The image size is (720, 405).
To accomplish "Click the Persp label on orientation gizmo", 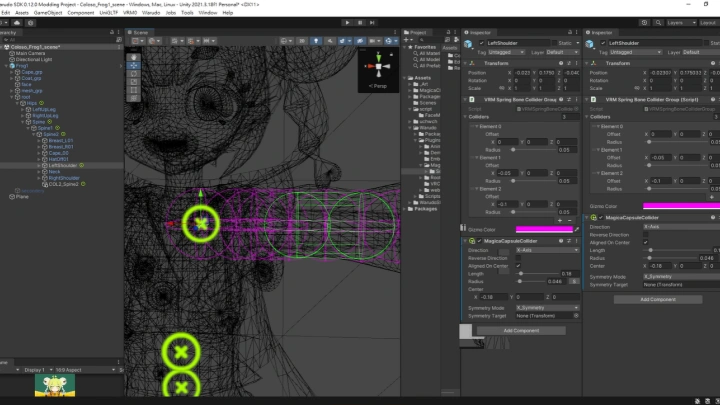I will pyautogui.click(x=378, y=86).
